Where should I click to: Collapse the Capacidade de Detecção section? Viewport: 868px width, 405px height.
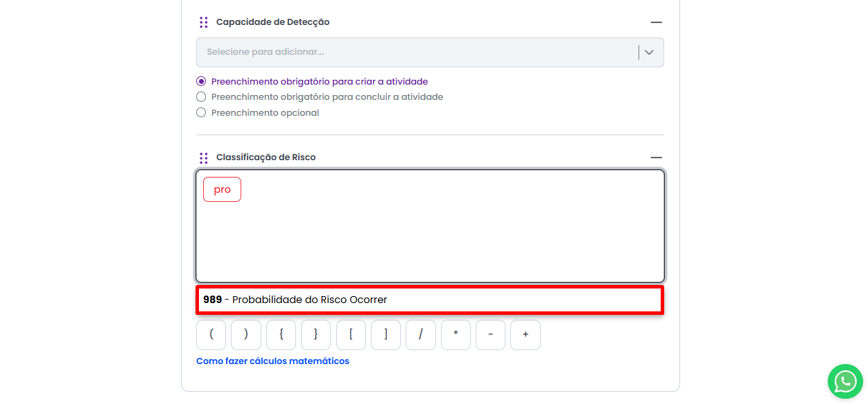tap(656, 22)
